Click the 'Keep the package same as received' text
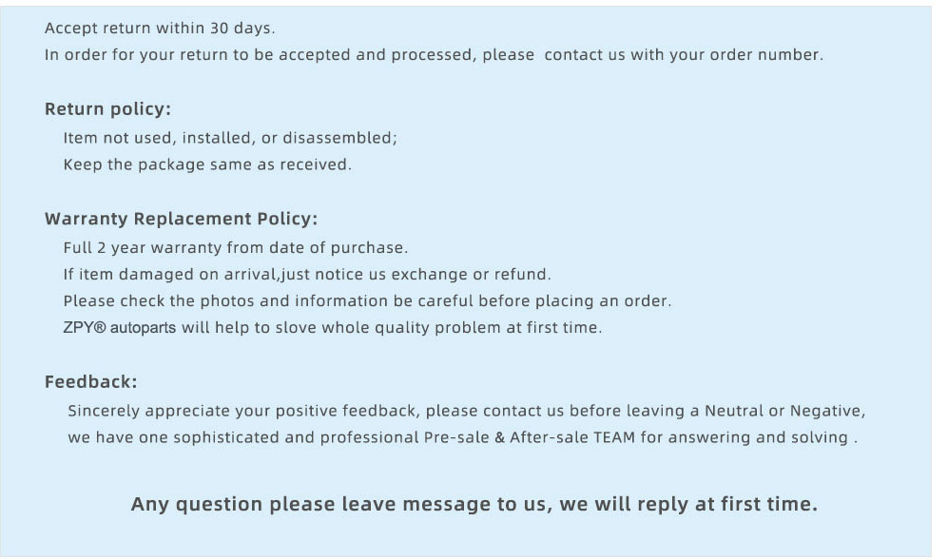Viewport: 948px width, 560px height. (207, 164)
